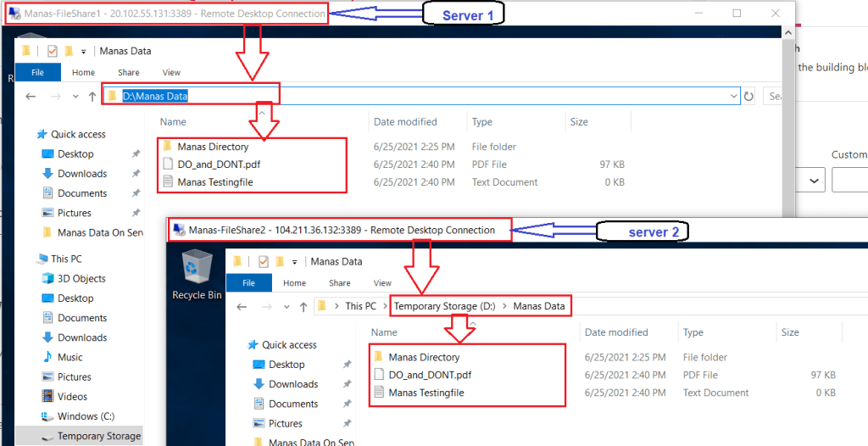Viewport: 868px width, 446px height.
Task: Select This PC in Server 1 navigation pane
Action: coord(66,259)
